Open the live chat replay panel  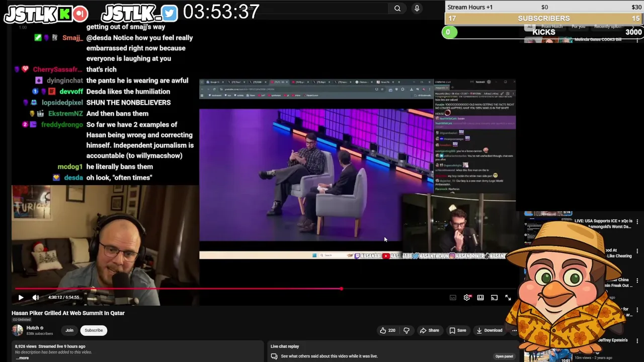click(504, 356)
